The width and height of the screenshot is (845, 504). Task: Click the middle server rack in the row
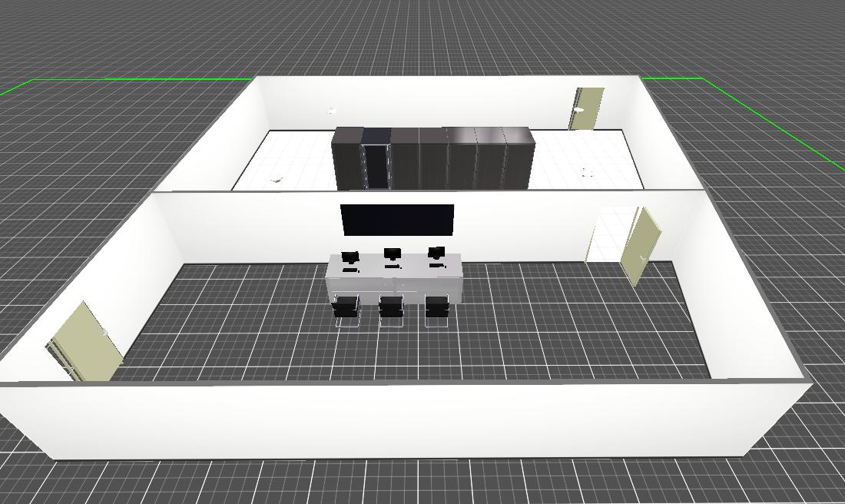(x=433, y=159)
